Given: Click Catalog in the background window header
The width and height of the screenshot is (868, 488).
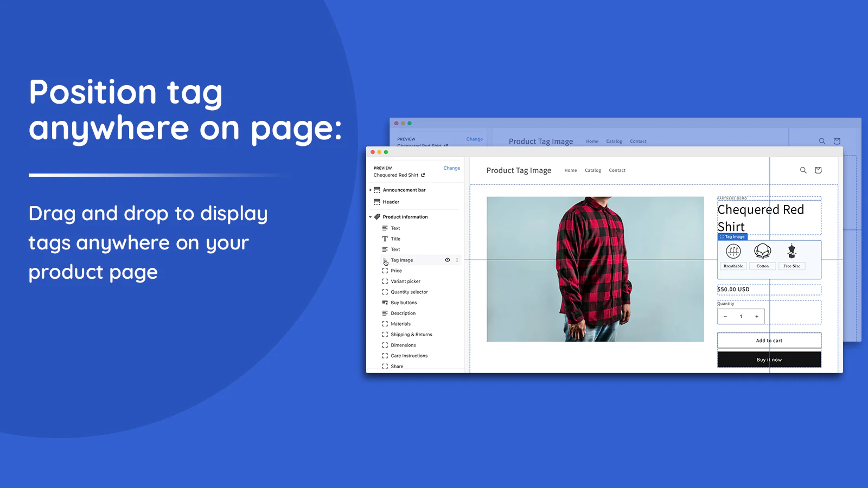Looking at the screenshot, I should tap(614, 142).
